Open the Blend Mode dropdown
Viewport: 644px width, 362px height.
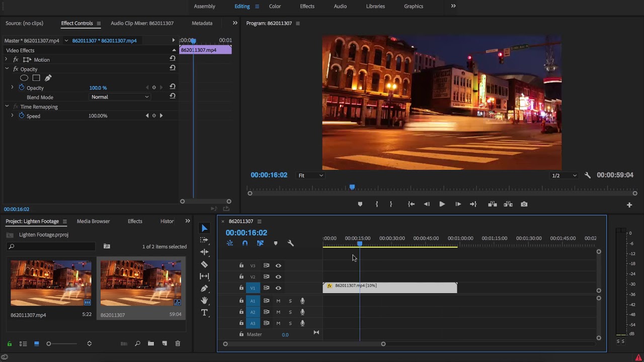(120, 97)
